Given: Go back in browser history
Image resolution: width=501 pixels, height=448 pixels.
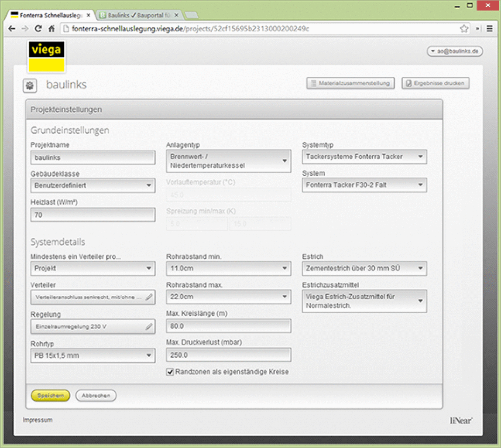Looking at the screenshot, I should coord(11,29).
